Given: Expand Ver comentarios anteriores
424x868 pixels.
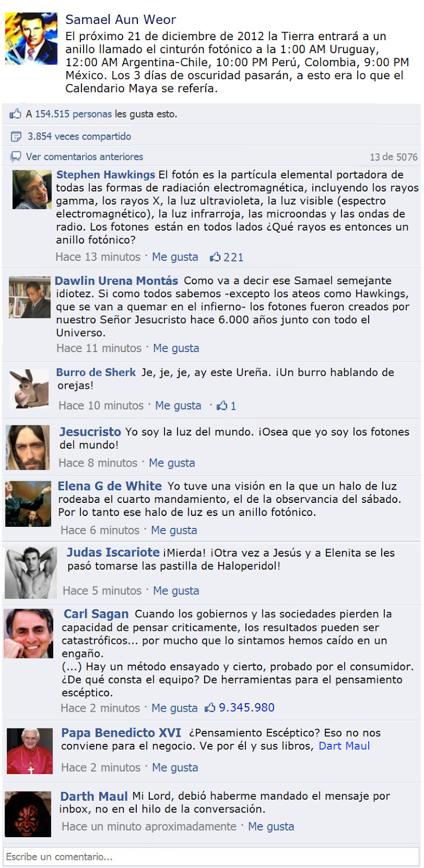Looking at the screenshot, I should (x=85, y=157).
